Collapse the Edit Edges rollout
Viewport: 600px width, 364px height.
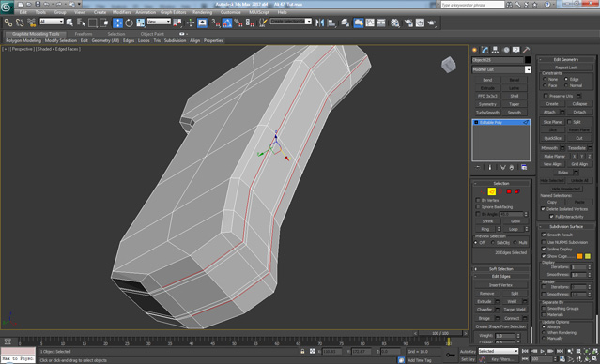pyautogui.click(x=501, y=277)
